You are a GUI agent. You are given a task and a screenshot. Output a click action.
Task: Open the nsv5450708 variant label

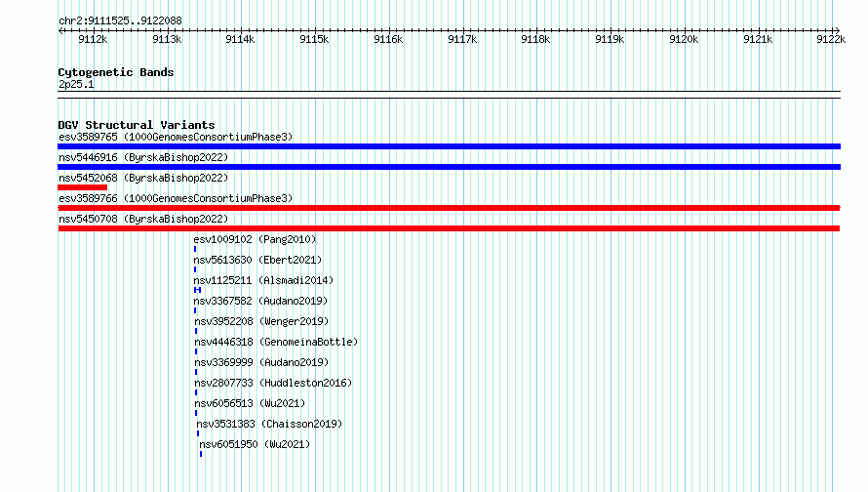click(x=143, y=219)
